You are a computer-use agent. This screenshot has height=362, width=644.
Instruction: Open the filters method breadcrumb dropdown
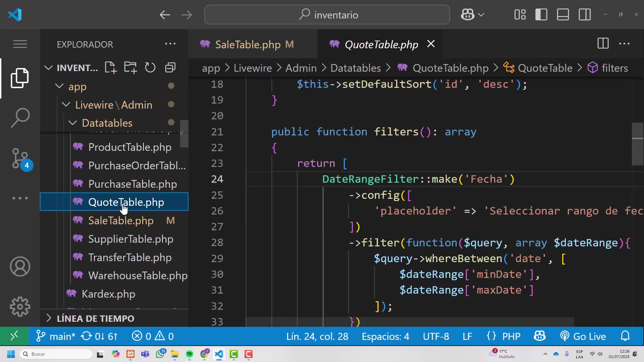point(608,68)
